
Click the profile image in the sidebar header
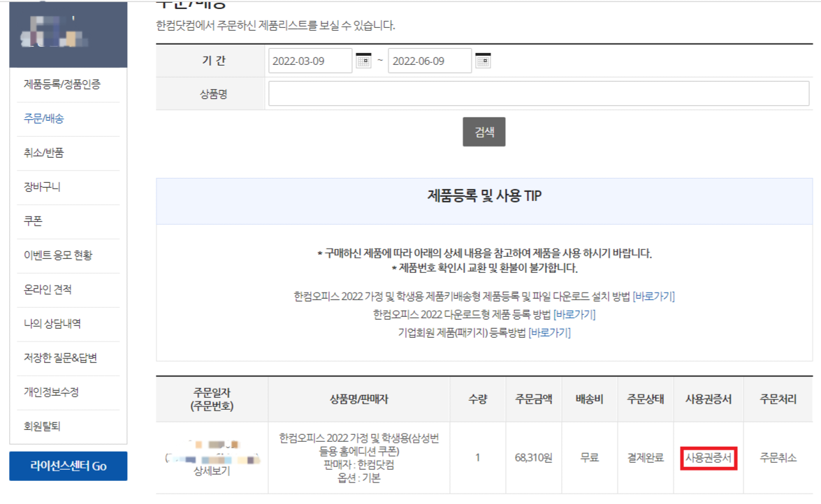coord(55,32)
